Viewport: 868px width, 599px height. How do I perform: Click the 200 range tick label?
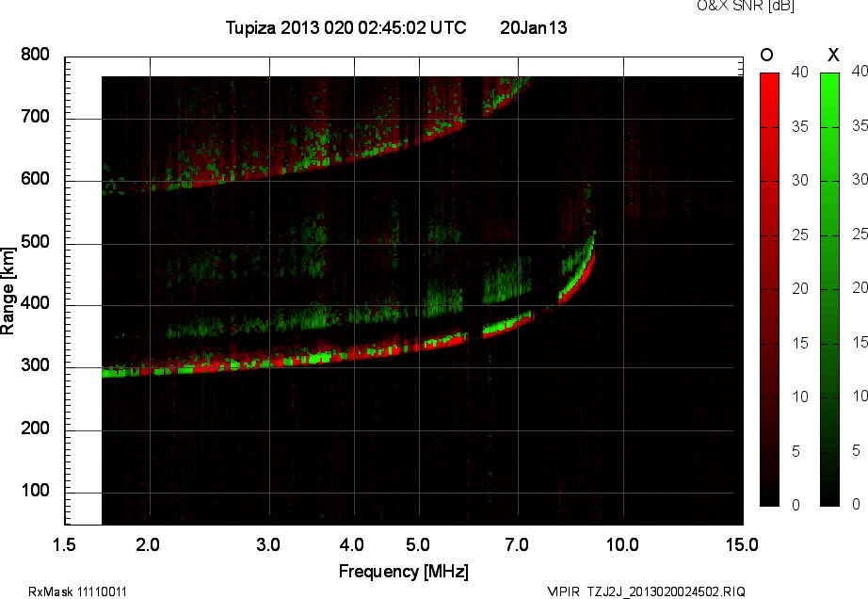[x=35, y=428]
